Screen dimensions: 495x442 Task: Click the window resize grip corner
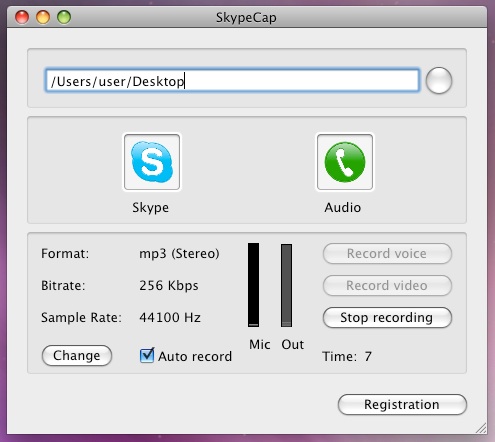(x=481, y=428)
